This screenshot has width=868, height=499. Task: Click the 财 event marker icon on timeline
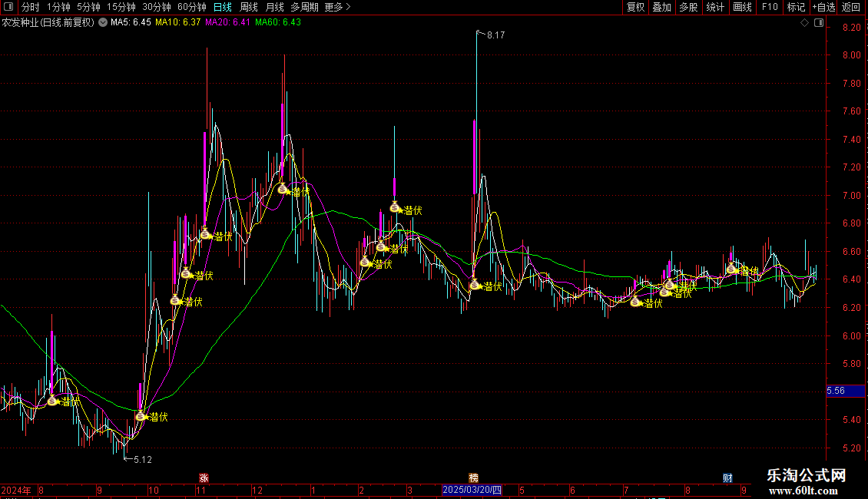tap(727, 478)
